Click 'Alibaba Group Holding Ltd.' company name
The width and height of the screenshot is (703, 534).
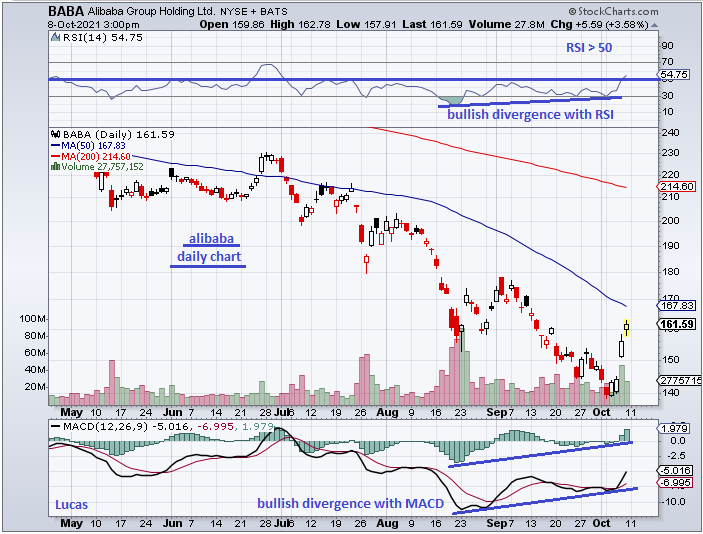tap(151, 11)
